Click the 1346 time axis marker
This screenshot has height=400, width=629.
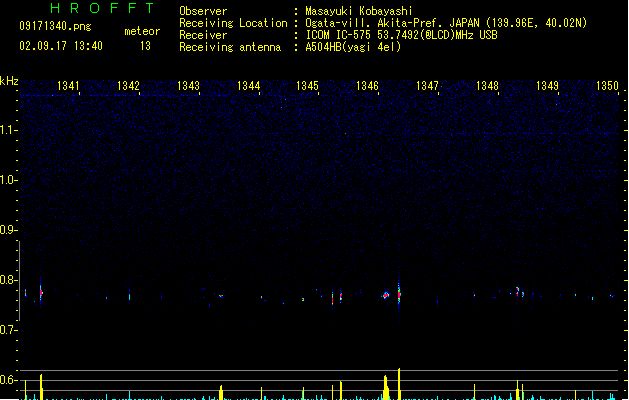pyautogui.click(x=367, y=86)
